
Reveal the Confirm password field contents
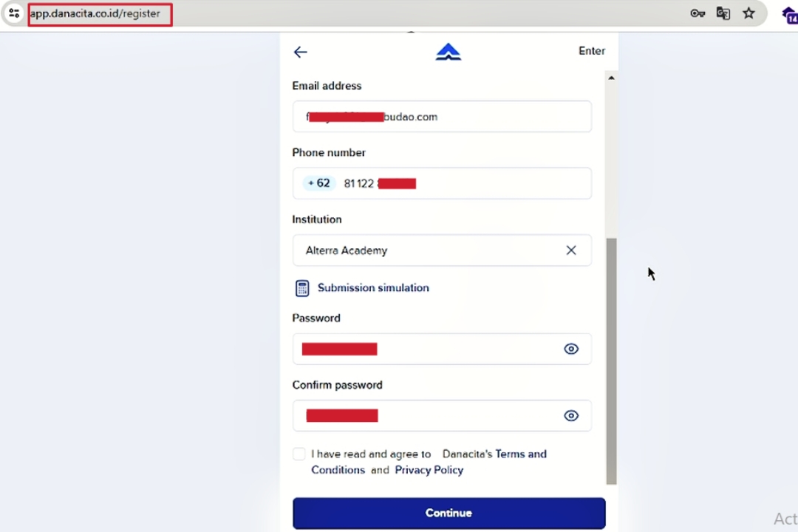(x=571, y=415)
